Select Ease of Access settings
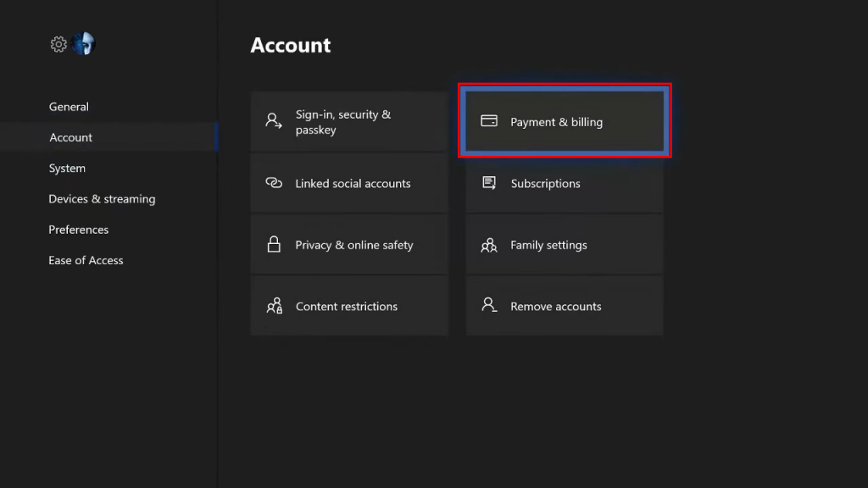Viewport: 868px width, 488px height. pos(86,260)
